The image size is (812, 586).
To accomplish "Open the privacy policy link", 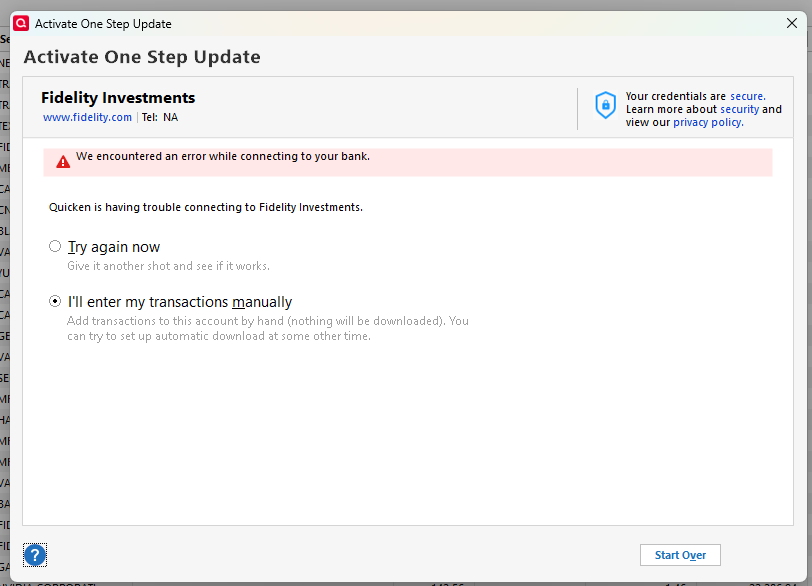I will point(708,123).
